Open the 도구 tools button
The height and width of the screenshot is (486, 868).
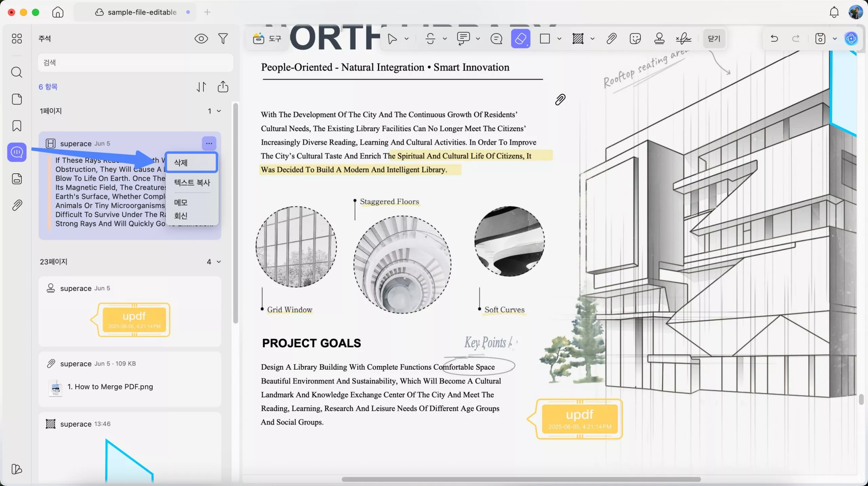[x=267, y=39]
